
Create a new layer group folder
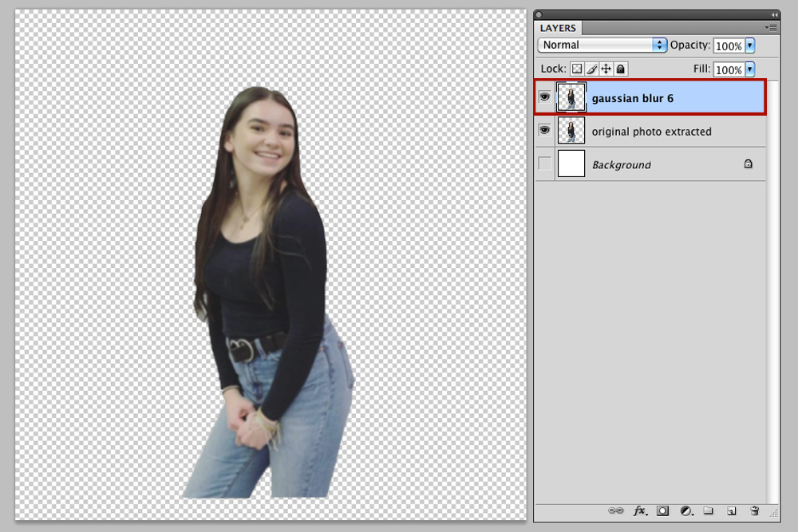coord(709,510)
